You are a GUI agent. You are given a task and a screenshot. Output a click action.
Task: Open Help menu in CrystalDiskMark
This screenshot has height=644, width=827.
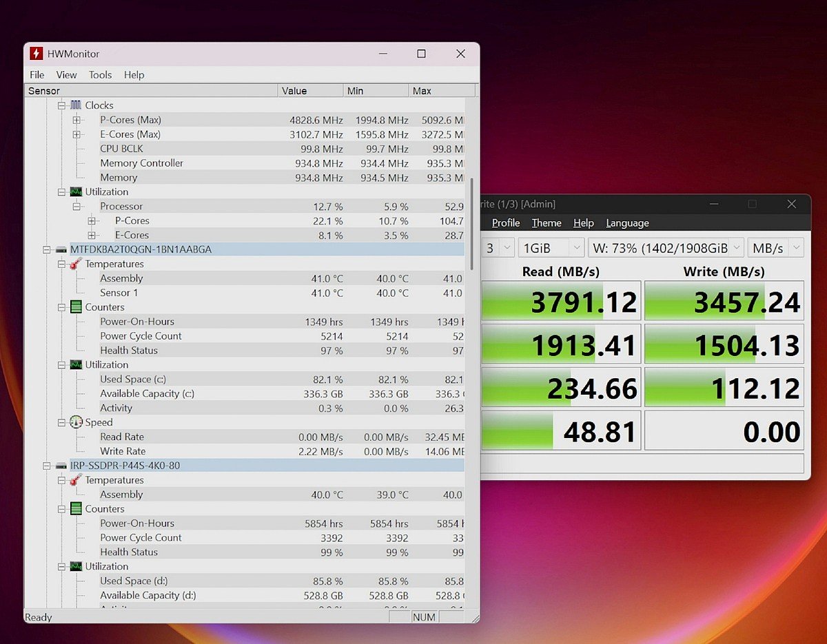[584, 223]
